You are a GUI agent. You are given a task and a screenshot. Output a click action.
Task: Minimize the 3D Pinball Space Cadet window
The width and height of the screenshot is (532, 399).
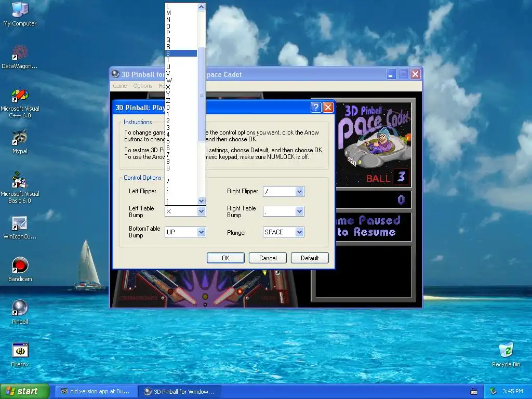coord(391,74)
